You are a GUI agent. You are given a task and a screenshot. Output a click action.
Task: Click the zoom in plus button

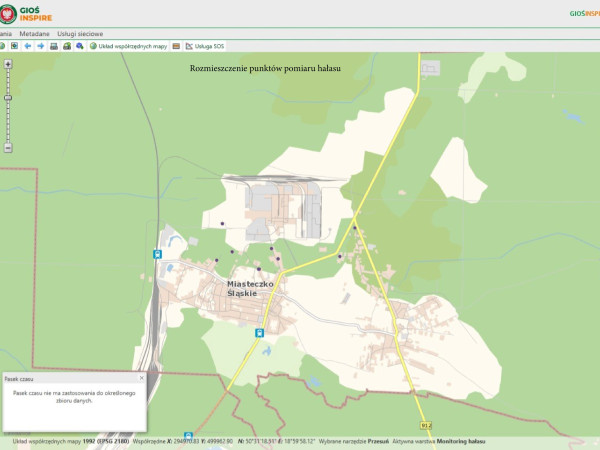click(8, 64)
